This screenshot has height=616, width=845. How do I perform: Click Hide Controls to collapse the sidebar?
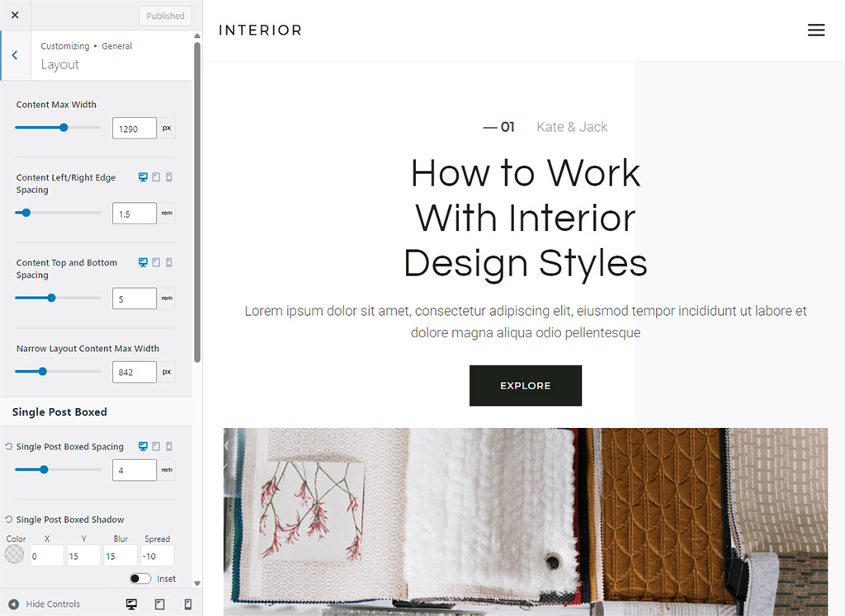(x=45, y=604)
